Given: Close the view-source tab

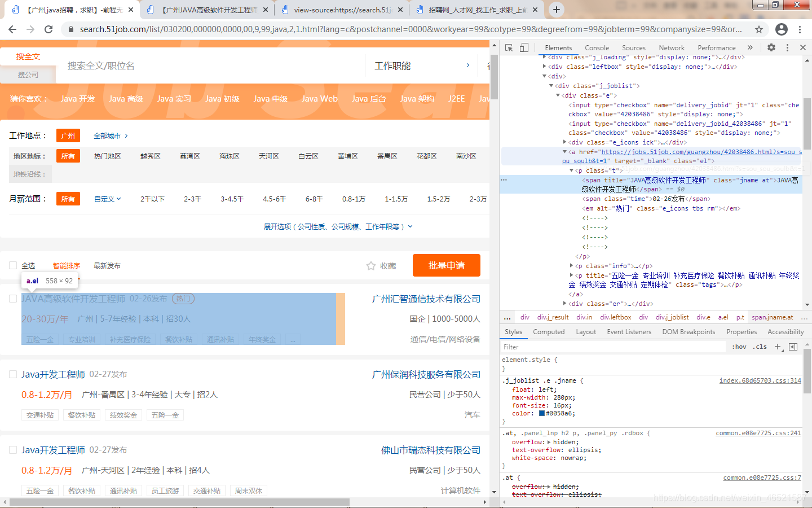Looking at the screenshot, I should (x=400, y=10).
